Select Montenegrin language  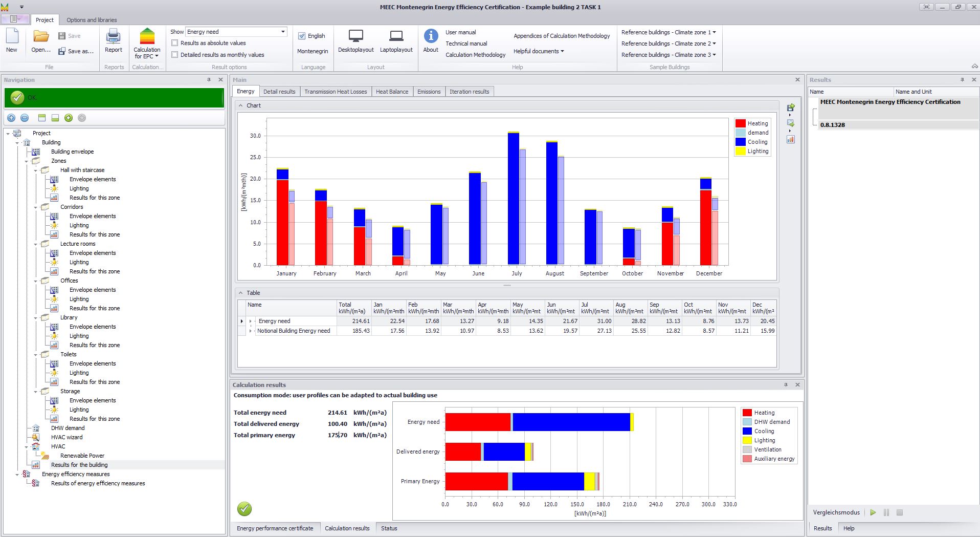[x=313, y=51]
